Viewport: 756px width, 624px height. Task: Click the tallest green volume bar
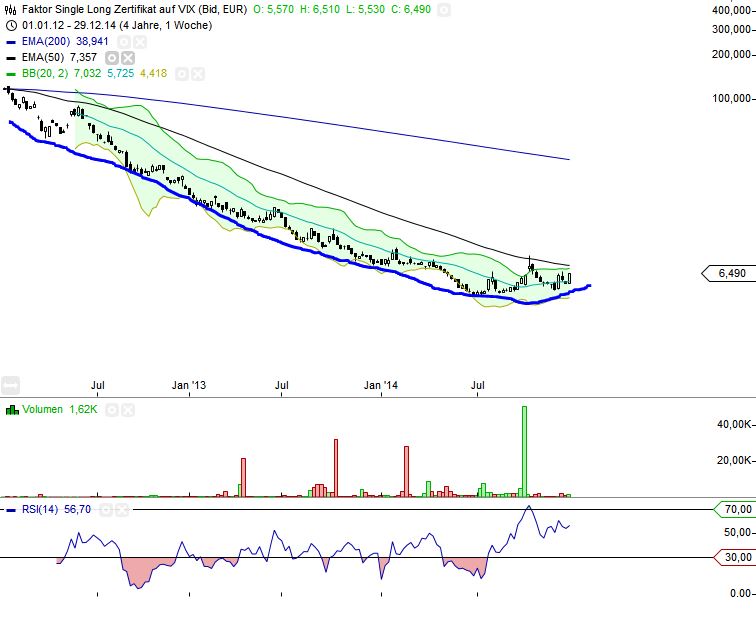tap(525, 451)
